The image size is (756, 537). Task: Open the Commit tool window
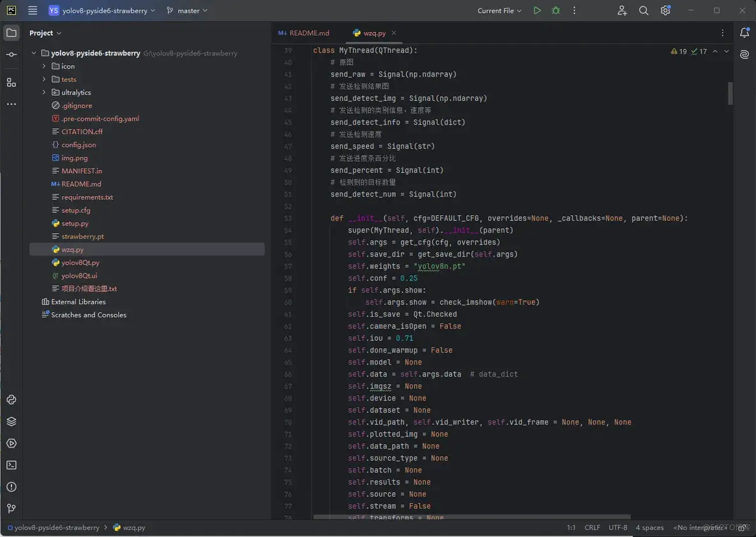click(x=11, y=55)
